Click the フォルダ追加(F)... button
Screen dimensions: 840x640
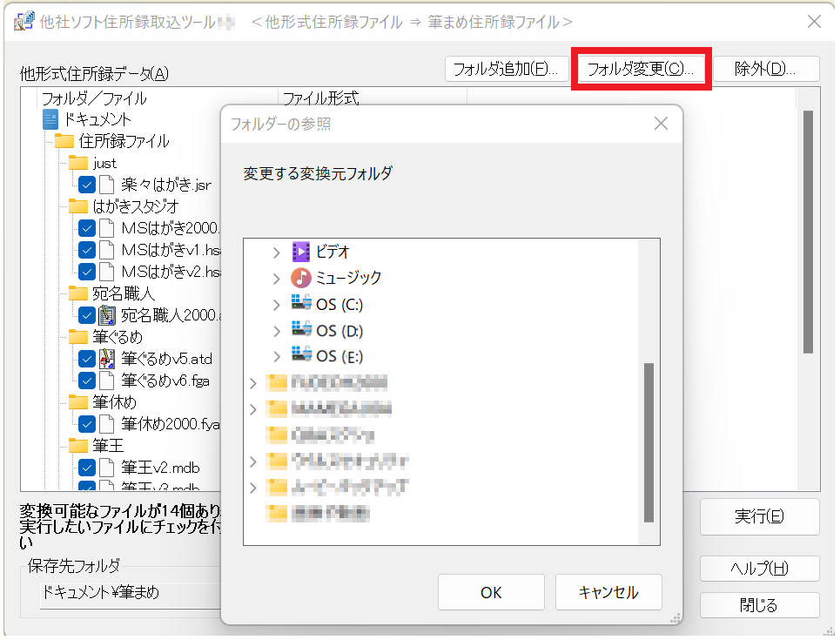point(507,69)
